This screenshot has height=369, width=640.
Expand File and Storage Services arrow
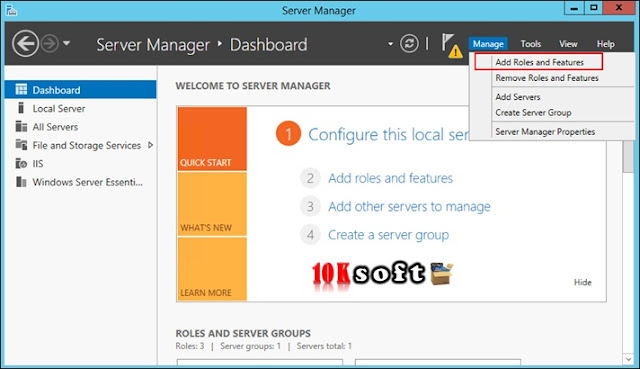(x=151, y=145)
